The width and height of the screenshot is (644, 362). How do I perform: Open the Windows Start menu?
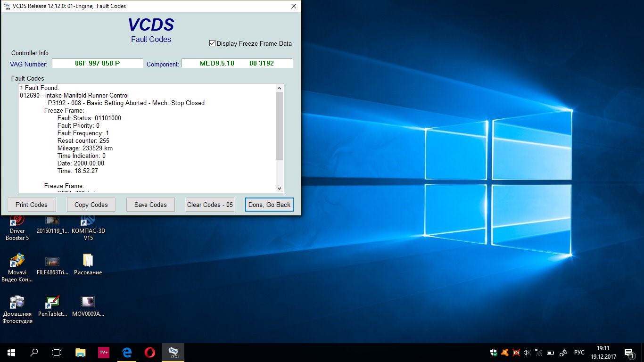coord(11,352)
